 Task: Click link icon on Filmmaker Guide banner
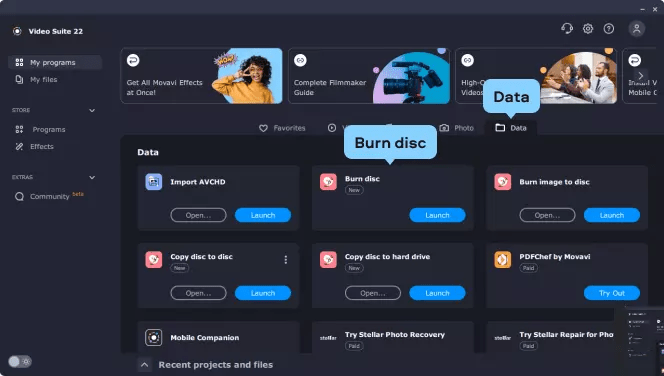(300, 60)
